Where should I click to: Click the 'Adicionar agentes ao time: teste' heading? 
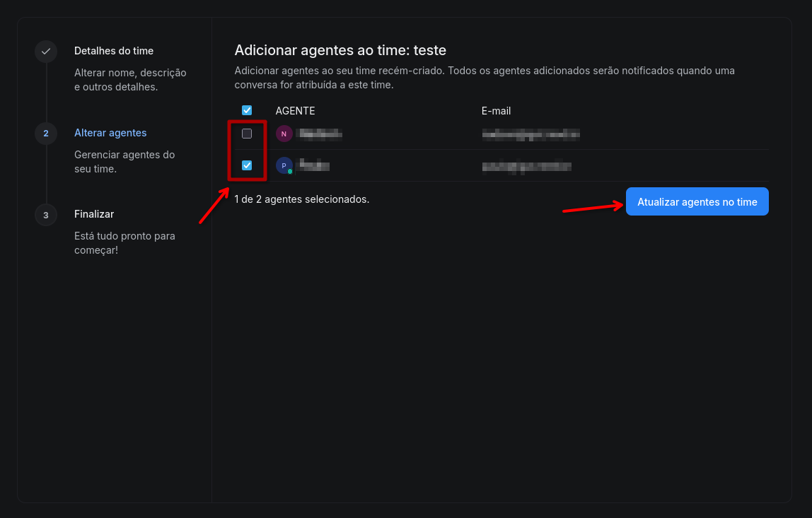[340, 50]
